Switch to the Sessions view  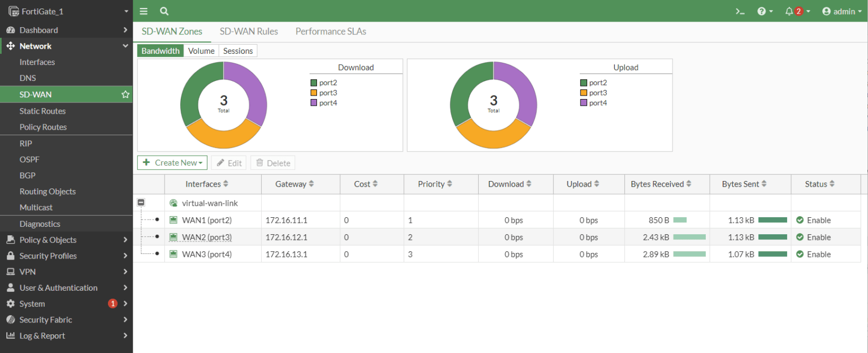click(238, 50)
